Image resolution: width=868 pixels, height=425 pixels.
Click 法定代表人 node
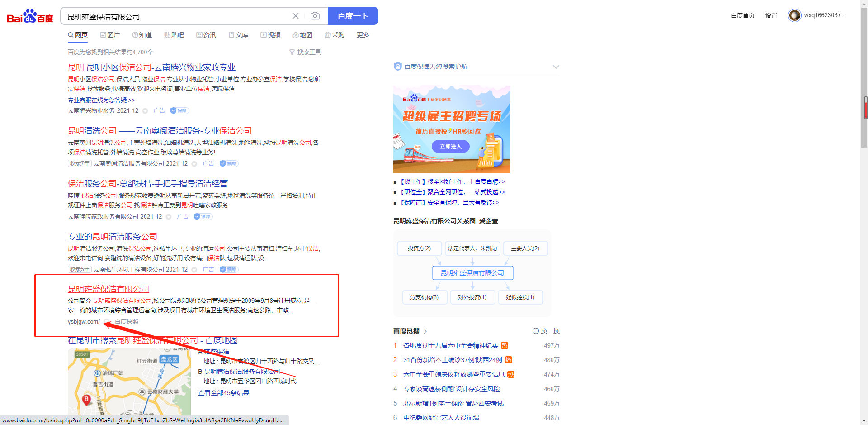[472, 248]
